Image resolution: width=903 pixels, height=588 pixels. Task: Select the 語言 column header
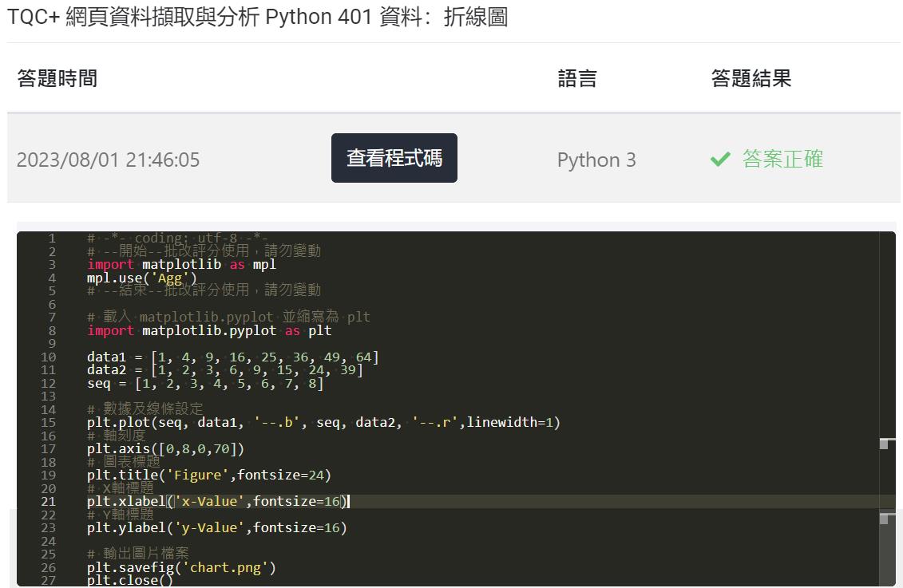577,78
